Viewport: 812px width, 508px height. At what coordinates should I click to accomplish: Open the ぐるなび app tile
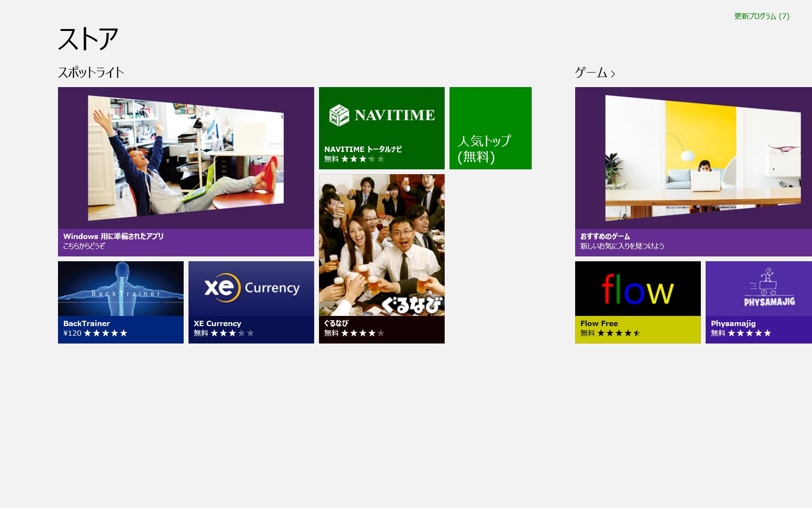pyautogui.click(x=382, y=259)
